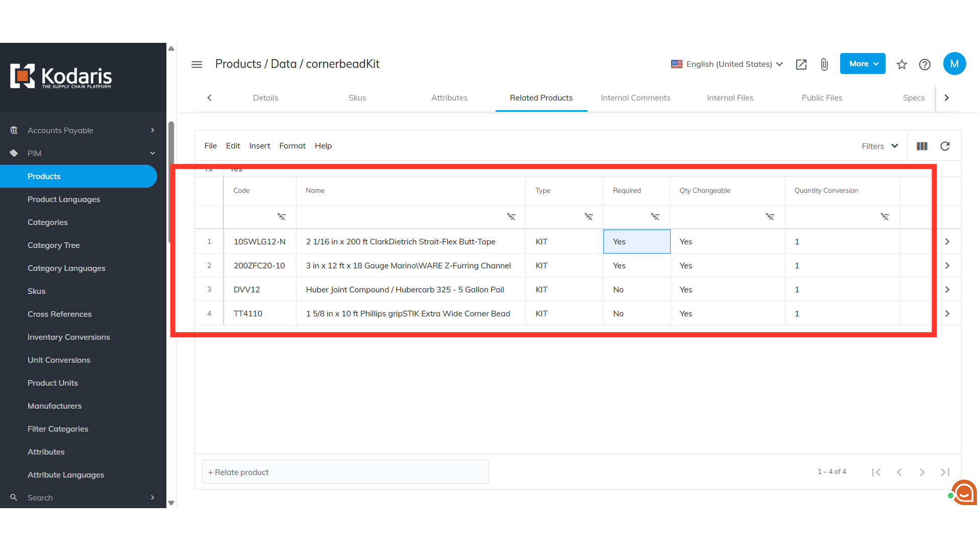The height and width of the screenshot is (551, 980).
Task: Clear the filter in Required column
Action: (655, 217)
